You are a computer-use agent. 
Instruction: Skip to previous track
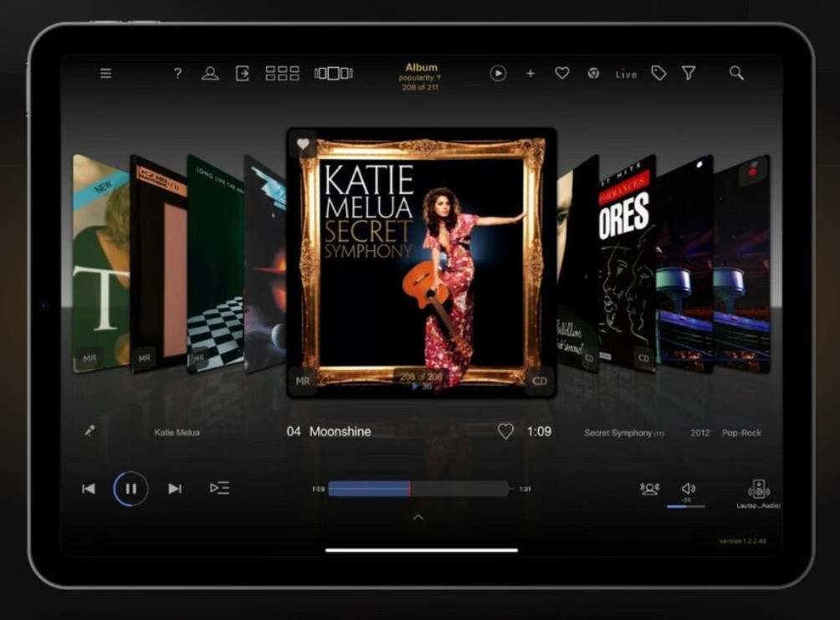[x=89, y=488]
